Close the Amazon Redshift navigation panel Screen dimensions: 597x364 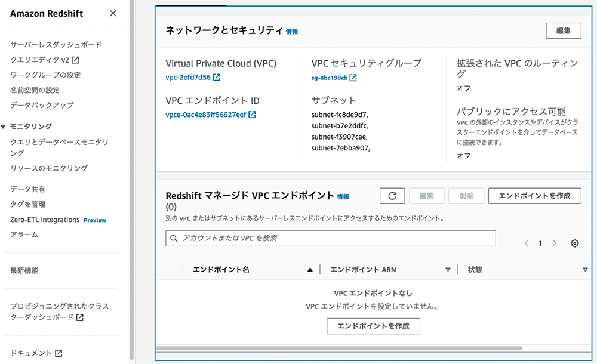click(x=113, y=13)
